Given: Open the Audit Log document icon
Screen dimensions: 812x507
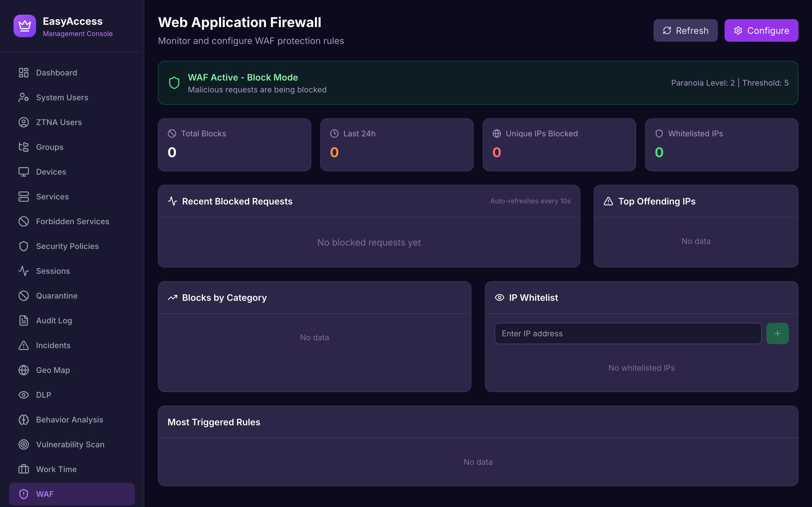Looking at the screenshot, I should 23,320.
